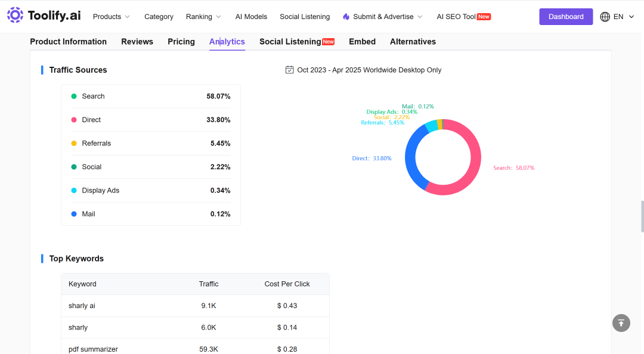The width and height of the screenshot is (644, 354).
Task: Go to AI Models page
Action: pyautogui.click(x=252, y=17)
